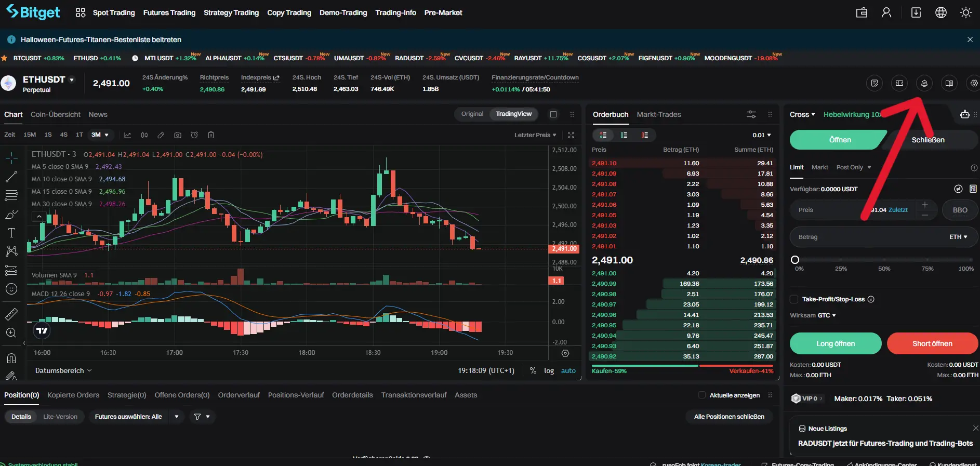Change the candlestick chart type icon
Viewport: 980px width, 466px height.
pyautogui.click(x=144, y=135)
